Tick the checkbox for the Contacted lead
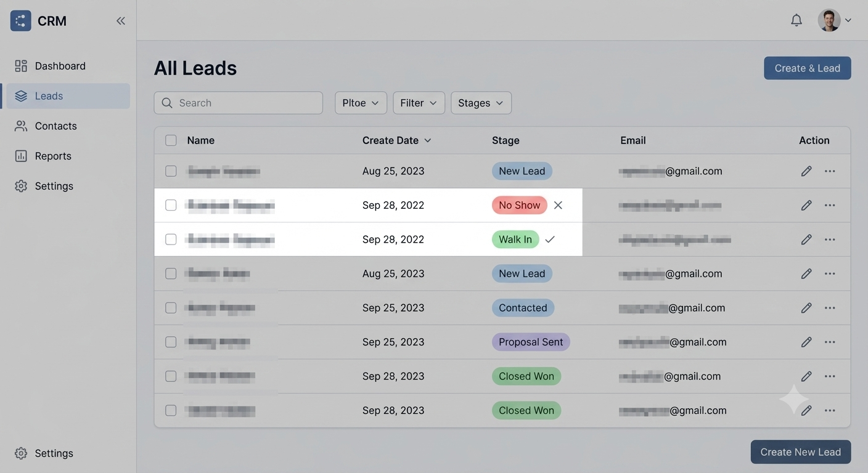The width and height of the screenshot is (868, 473). point(171,308)
